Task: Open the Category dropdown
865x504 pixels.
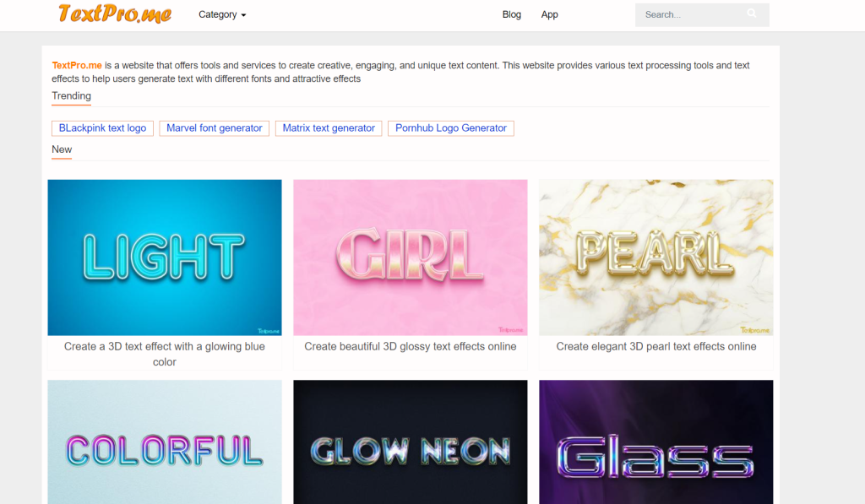Action: [x=220, y=14]
